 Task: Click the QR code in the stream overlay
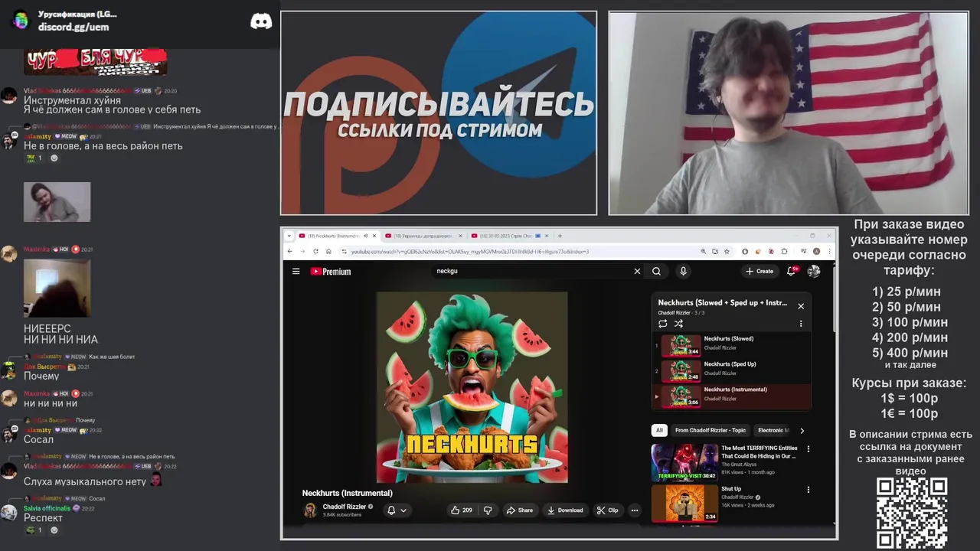point(912,513)
